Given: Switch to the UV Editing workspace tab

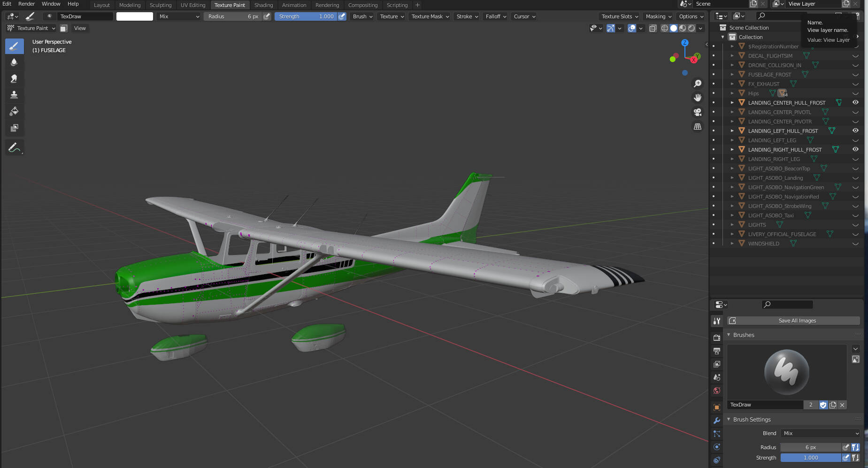Looking at the screenshot, I should [x=193, y=5].
